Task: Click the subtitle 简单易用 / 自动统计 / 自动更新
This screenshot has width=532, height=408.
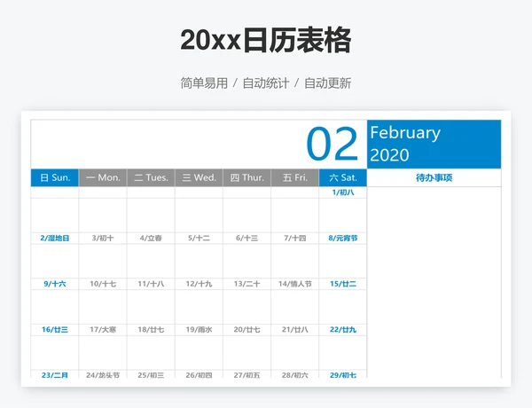Action: coord(266,83)
